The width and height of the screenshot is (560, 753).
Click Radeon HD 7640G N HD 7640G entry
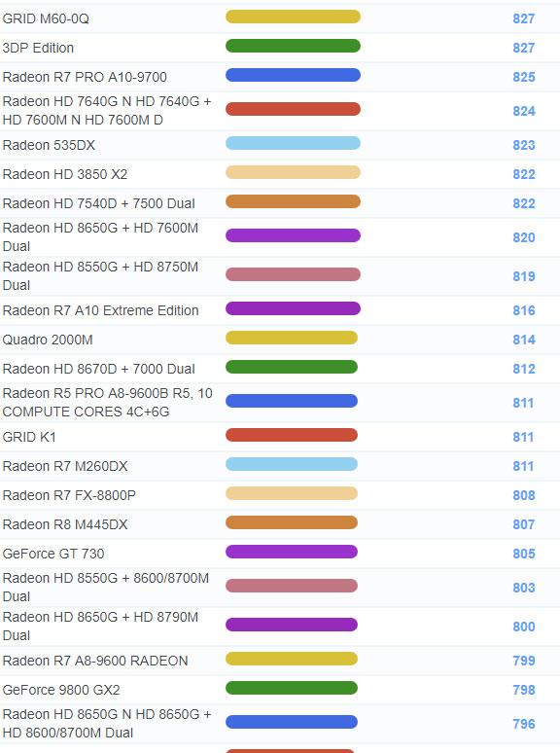point(107,111)
